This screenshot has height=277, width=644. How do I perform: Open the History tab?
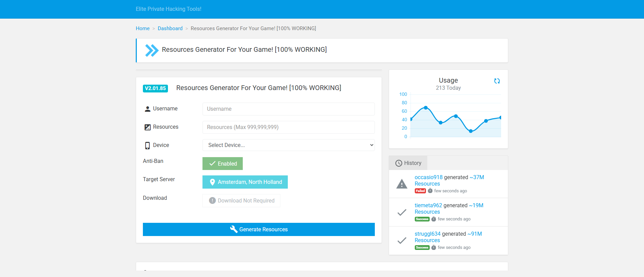[x=408, y=163]
